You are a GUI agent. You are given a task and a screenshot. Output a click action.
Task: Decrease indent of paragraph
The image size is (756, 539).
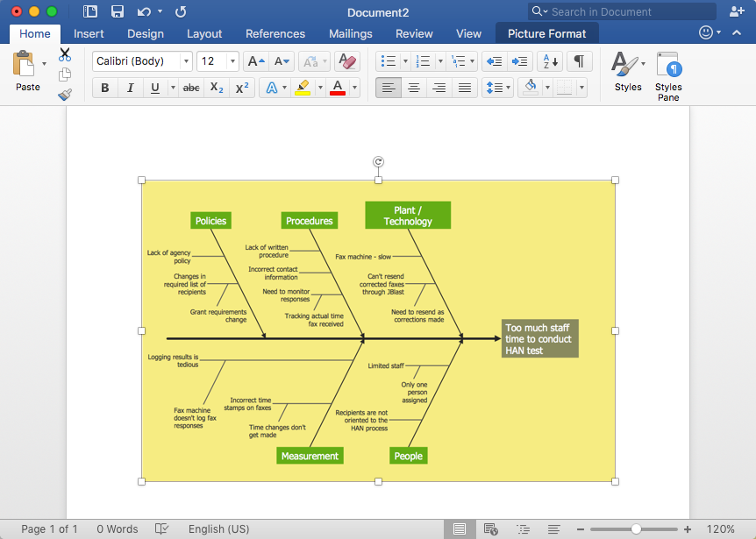coord(494,61)
